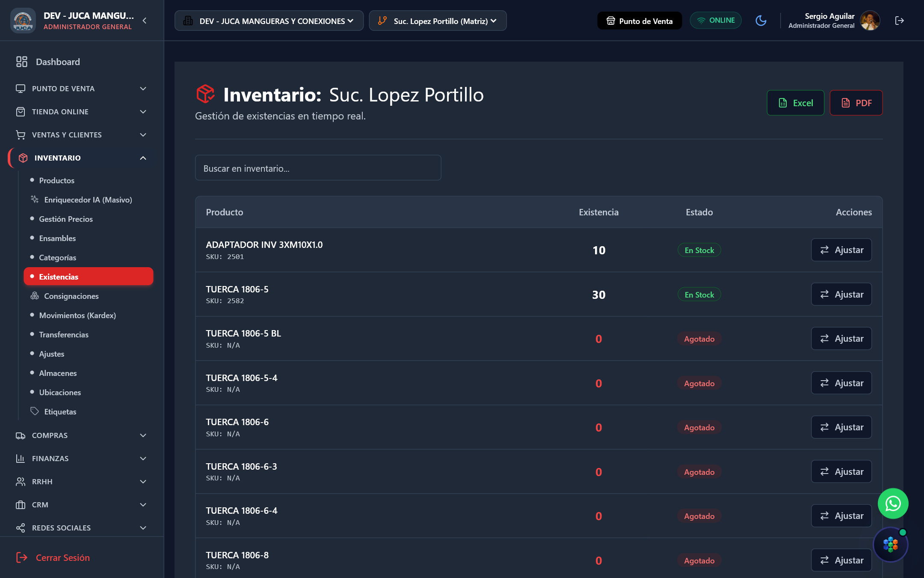Open the Suc. Lopez Portillo branch dropdown
924x578 pixels.
[438, 21]
